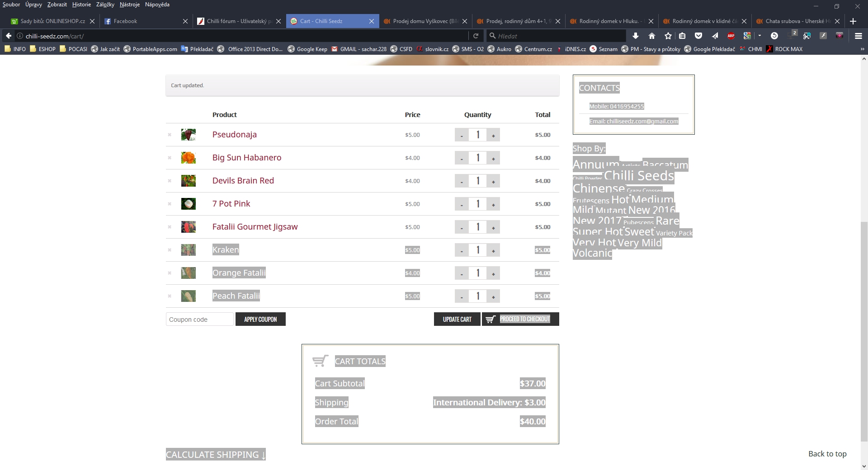The width and height of the screenshot is (868, 470).
Task: Click the browser home icon
Action: click(x=651, y=36)
